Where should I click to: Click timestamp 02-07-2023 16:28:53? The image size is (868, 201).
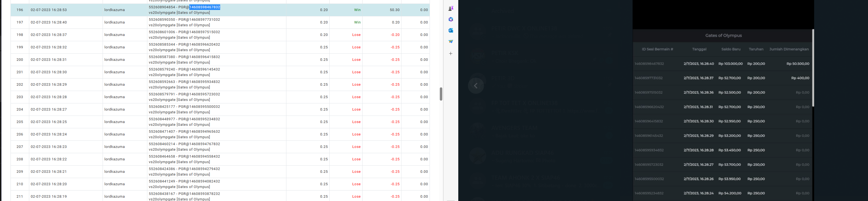coord(49,10)
